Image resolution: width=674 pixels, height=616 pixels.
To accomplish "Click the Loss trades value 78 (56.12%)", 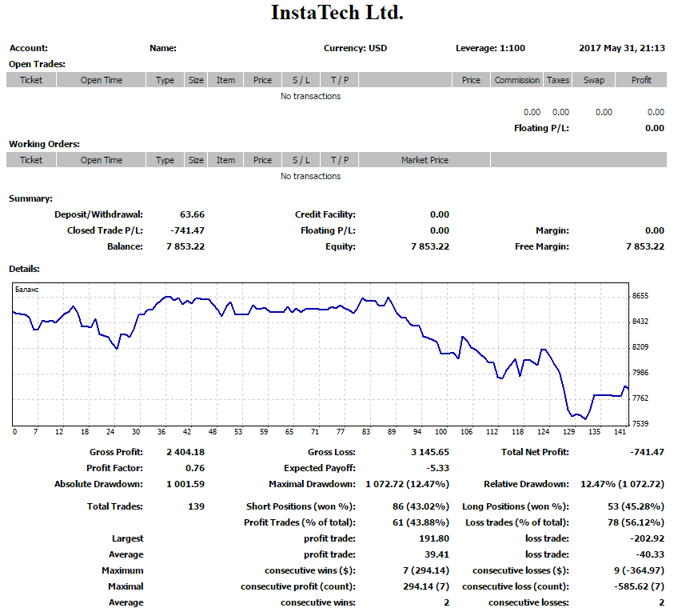I will point(636,522).
